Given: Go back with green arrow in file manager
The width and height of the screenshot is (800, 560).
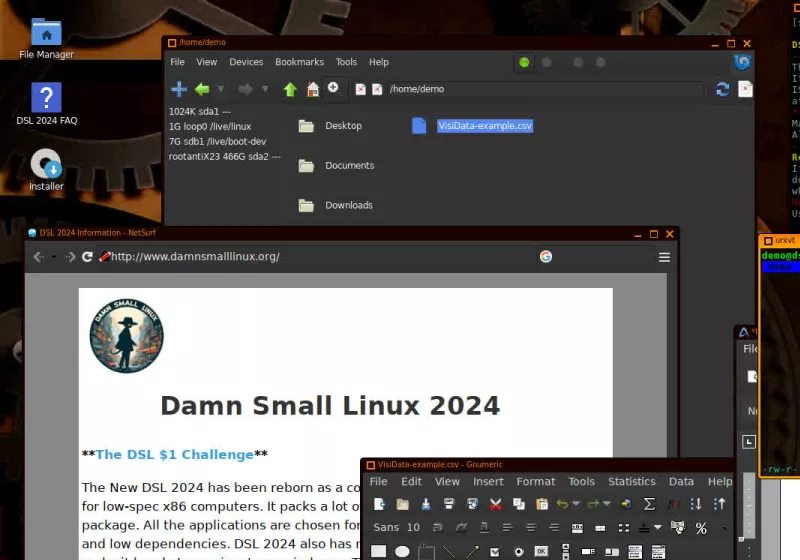Looking at the screenshot, I should 203,89.
